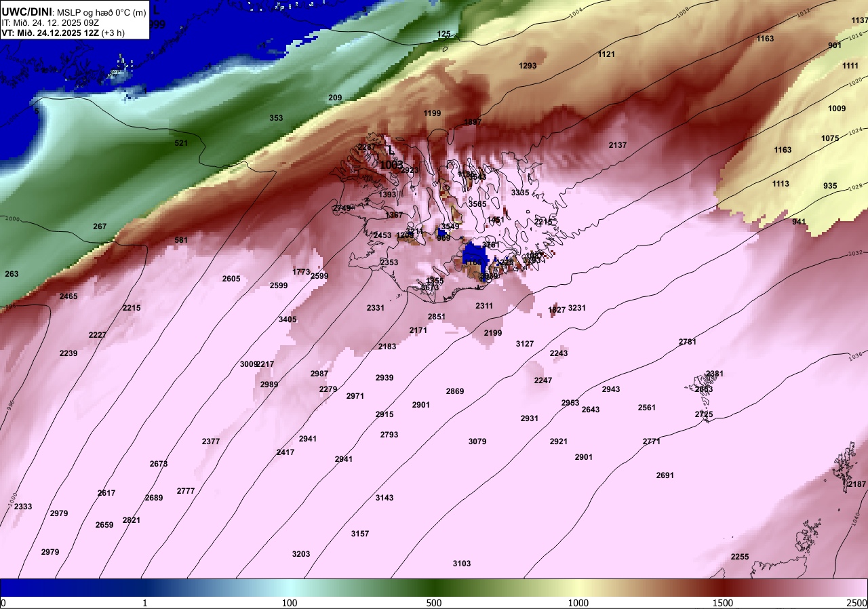868x609 pixels.
Task: Click the 1004 isobar label
Action: pos(576,13)
